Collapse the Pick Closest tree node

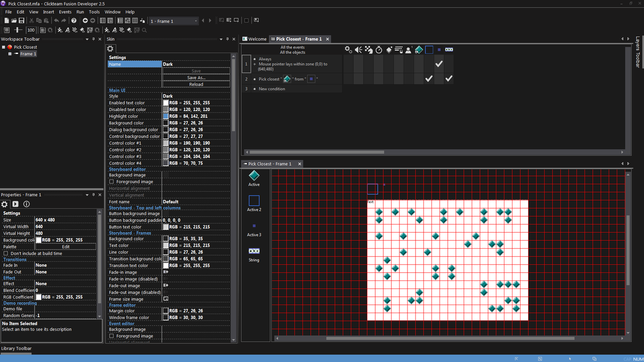pos(3,47)
